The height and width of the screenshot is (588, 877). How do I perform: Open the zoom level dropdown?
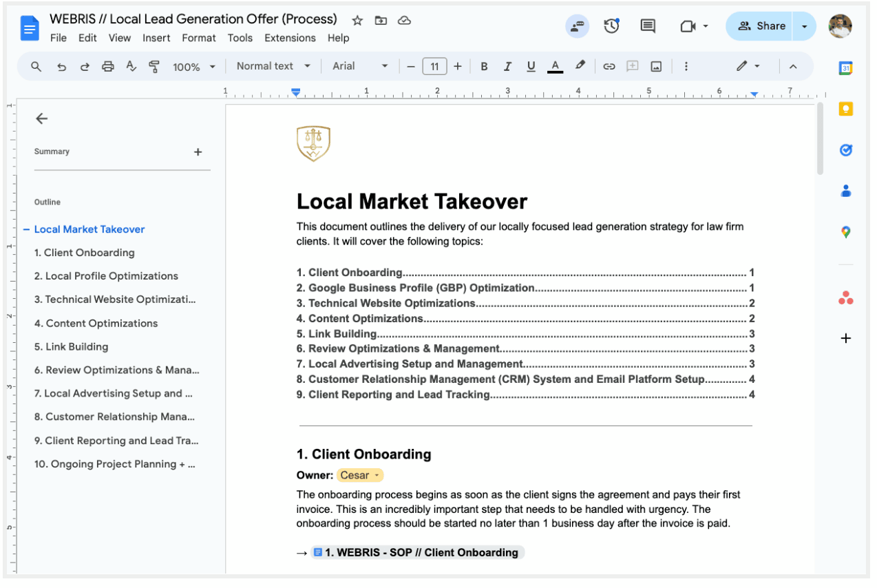193,67
